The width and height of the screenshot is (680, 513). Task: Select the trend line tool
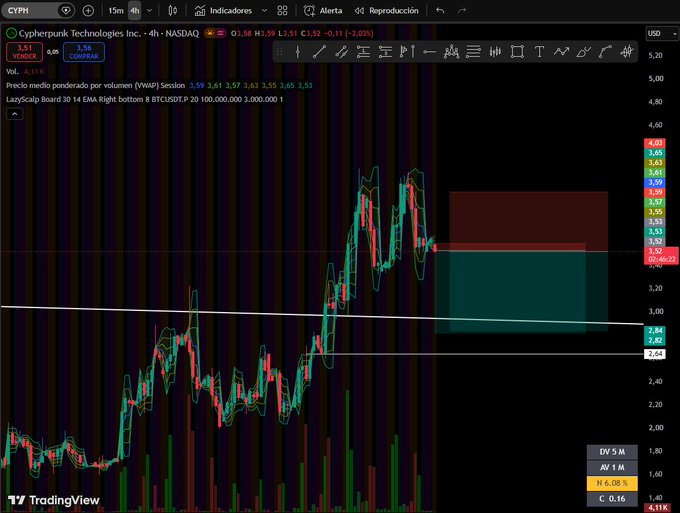click(x=319, y=52)
